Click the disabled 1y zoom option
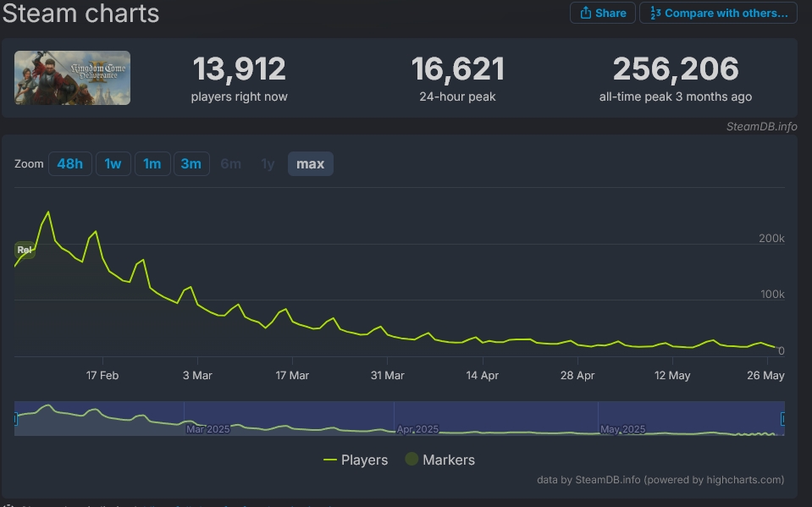812x507 pixels. pyautogui.click(x=268, y=163)
